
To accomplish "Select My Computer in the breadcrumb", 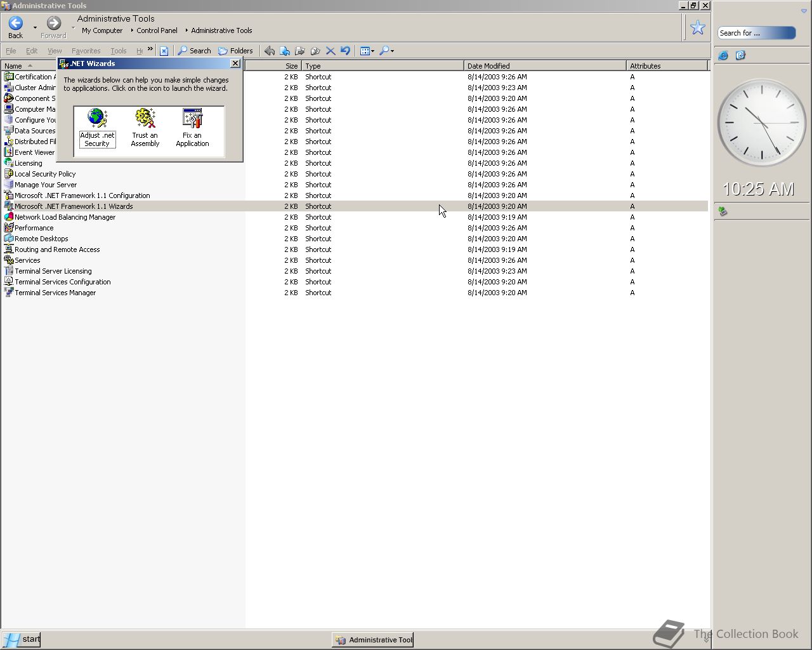I will click(102, 30).
